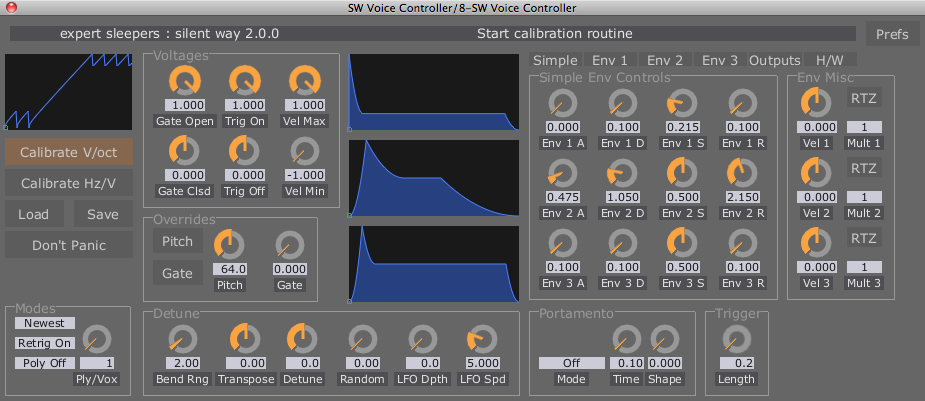This screenshot has height=401, width=925.
Task: Click the Portamento Time knob
Action: (x=626, y=338)
